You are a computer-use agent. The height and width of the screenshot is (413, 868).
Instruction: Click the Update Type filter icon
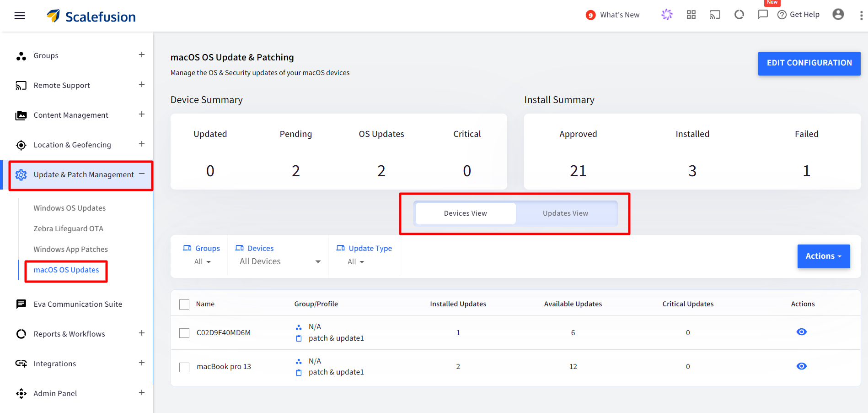340,248
